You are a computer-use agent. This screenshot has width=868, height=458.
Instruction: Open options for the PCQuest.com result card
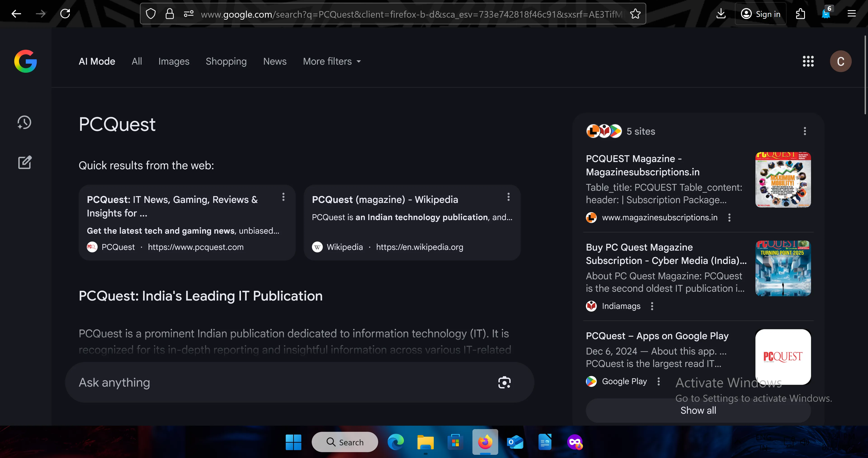point(283,197)
